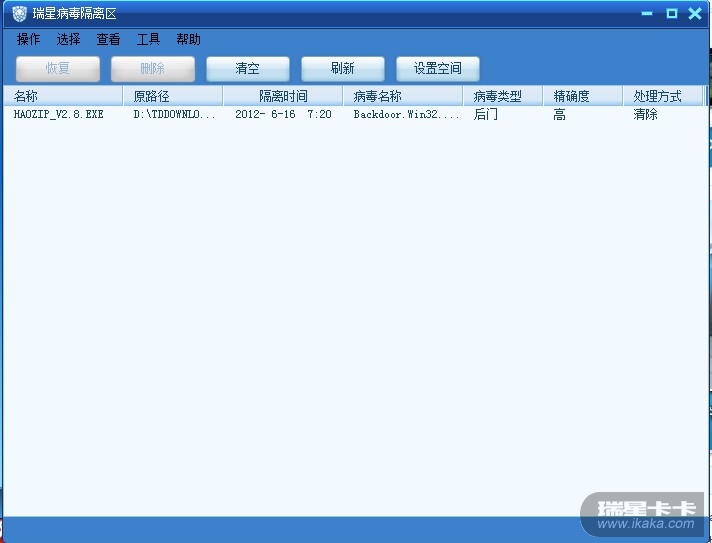712x543 pixels.
Task: Sort by the 病毒名称 column header
Action: click(403, 96)
